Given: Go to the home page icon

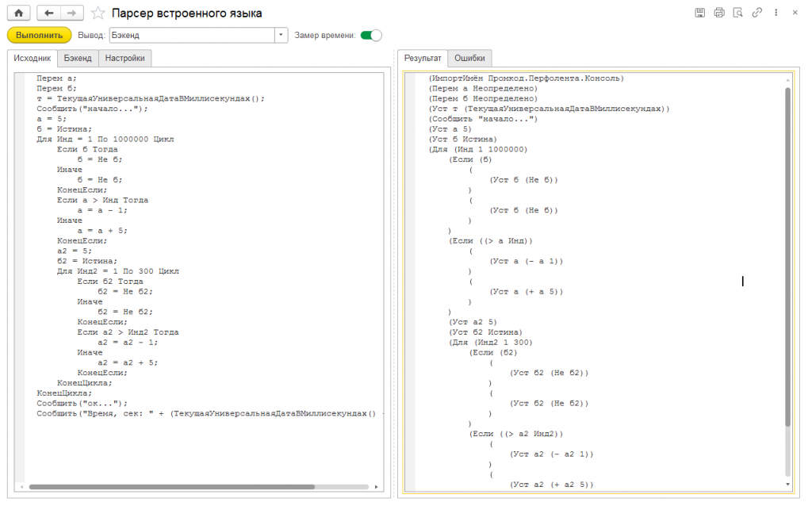Looking at the screenshot, I should [19, 13].
